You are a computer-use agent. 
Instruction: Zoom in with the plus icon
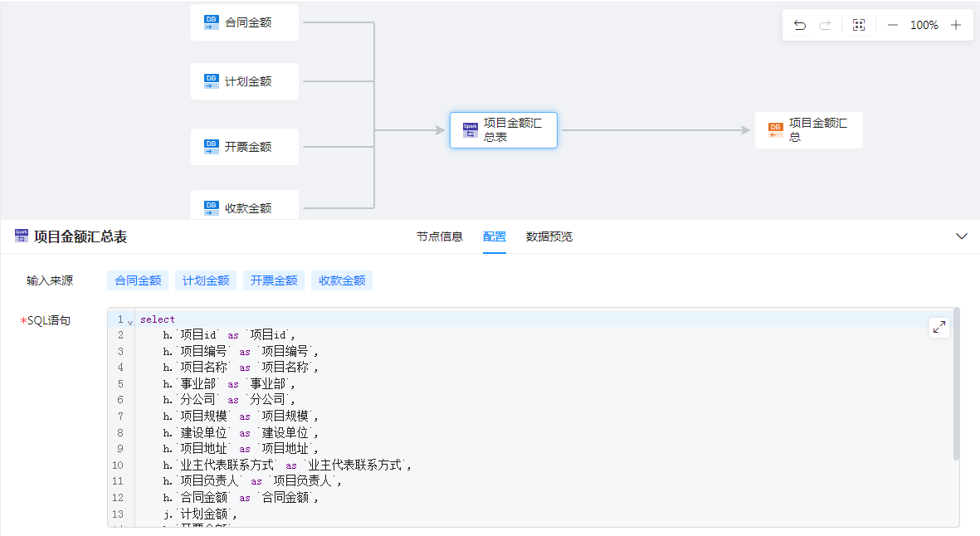tap(956, 25)
